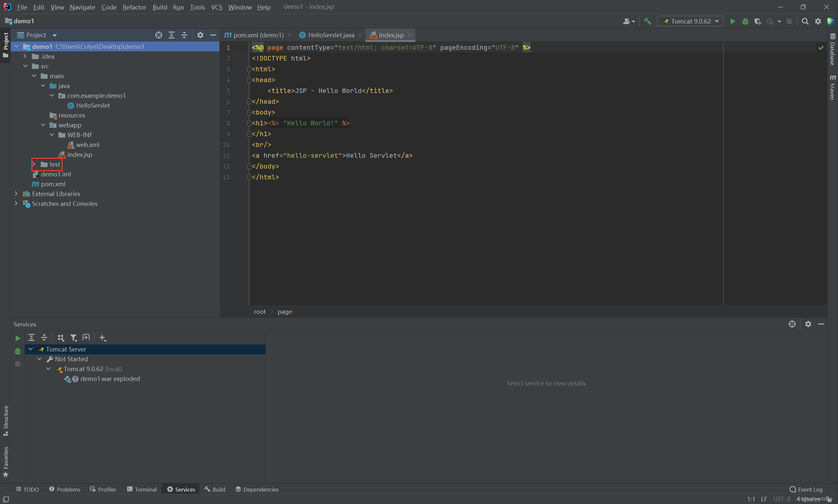The image size is (838, 504).
Task: Click Add Service plus icon
Action: click(102, 338)
